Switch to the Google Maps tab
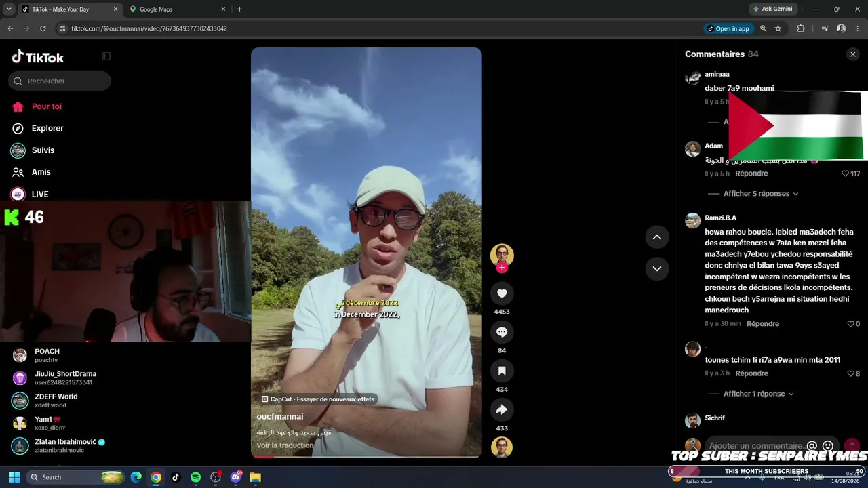 [x=176, y=9]
